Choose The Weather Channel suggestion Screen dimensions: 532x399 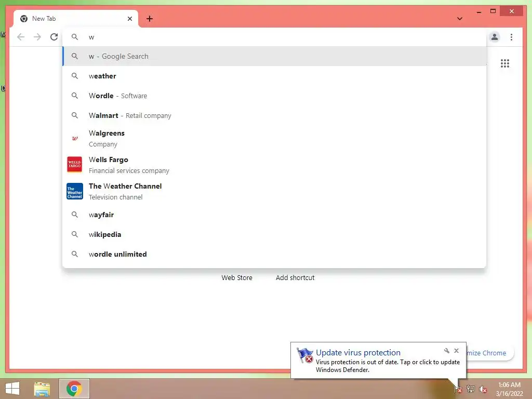click(274, 191)
